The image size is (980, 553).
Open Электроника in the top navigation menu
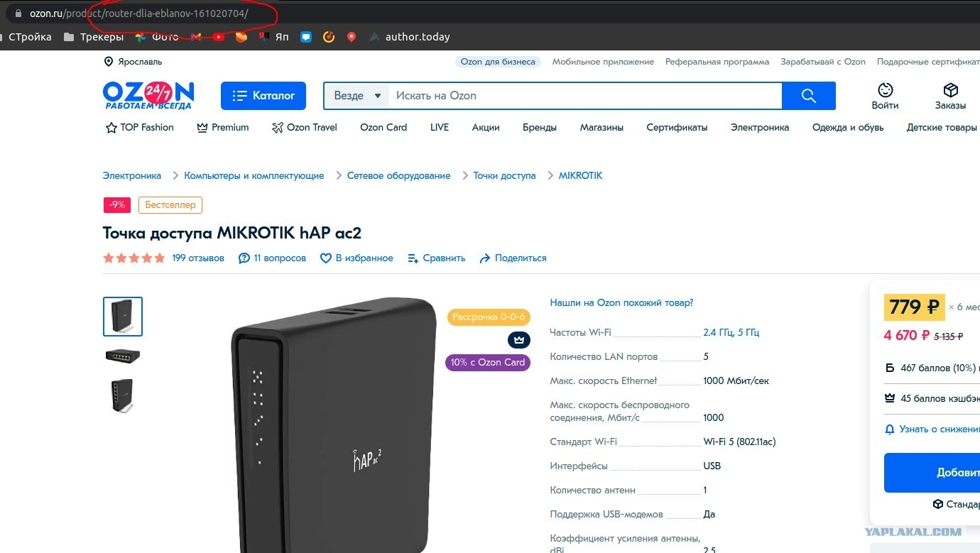coord(760,128)
